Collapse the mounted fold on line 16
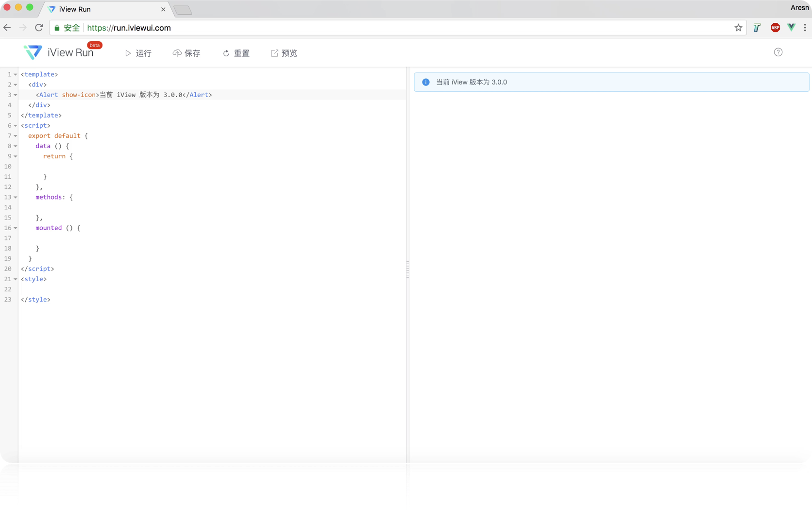 pyautogui.click(x=16, y=228)
